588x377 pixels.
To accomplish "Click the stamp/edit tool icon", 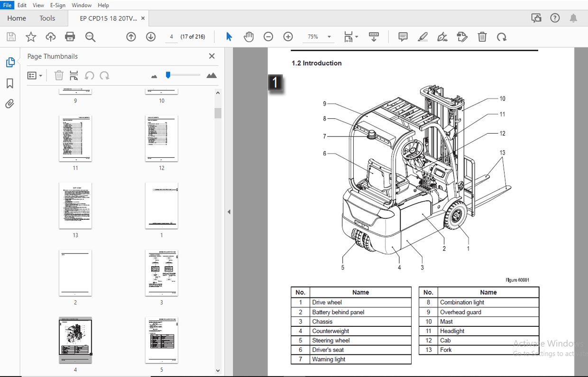I will 462,37.
